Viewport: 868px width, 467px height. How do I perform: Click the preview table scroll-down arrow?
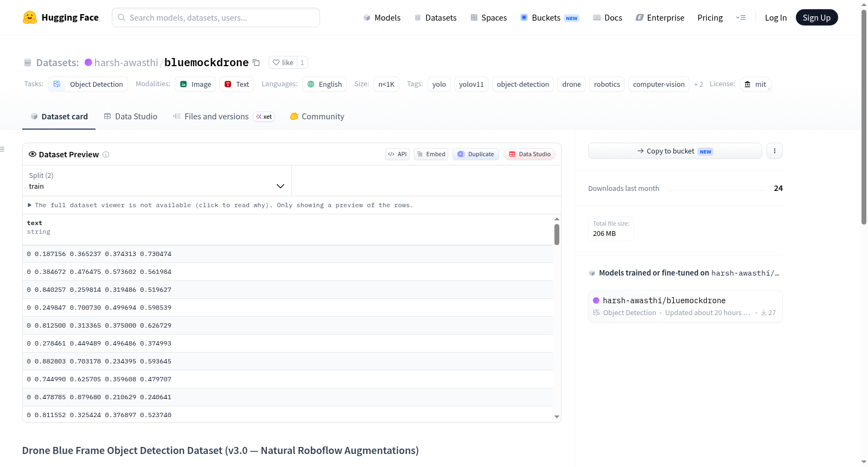tap(557, 417)
